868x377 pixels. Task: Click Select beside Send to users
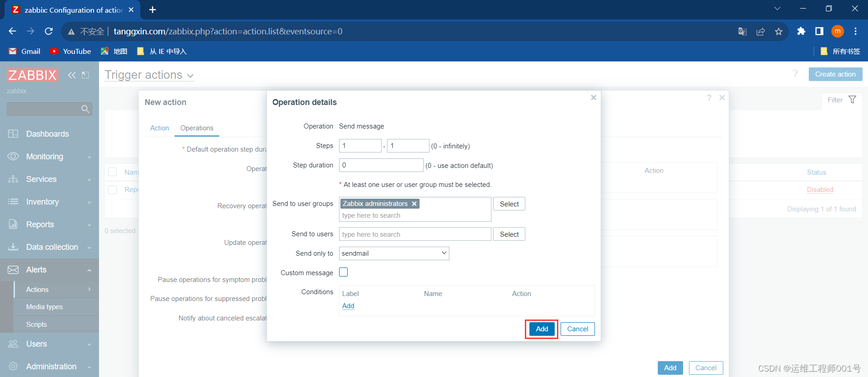(x=509, y=234)
